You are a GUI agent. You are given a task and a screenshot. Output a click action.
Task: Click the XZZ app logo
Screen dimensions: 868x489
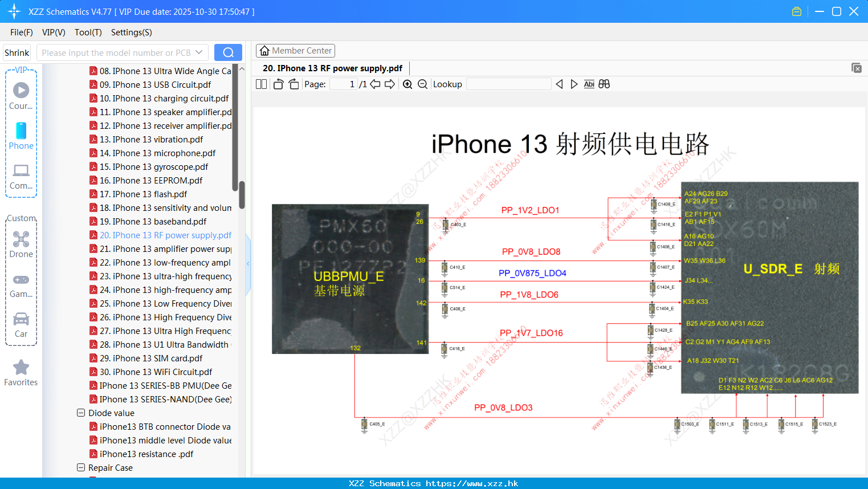(x=14, y=11)
